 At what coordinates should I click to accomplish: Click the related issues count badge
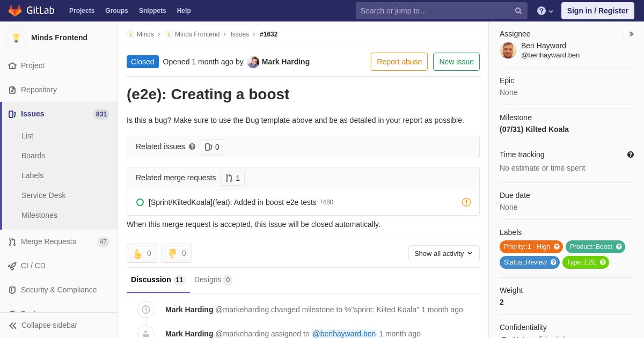pyautogui.click(x=212, y=147)
